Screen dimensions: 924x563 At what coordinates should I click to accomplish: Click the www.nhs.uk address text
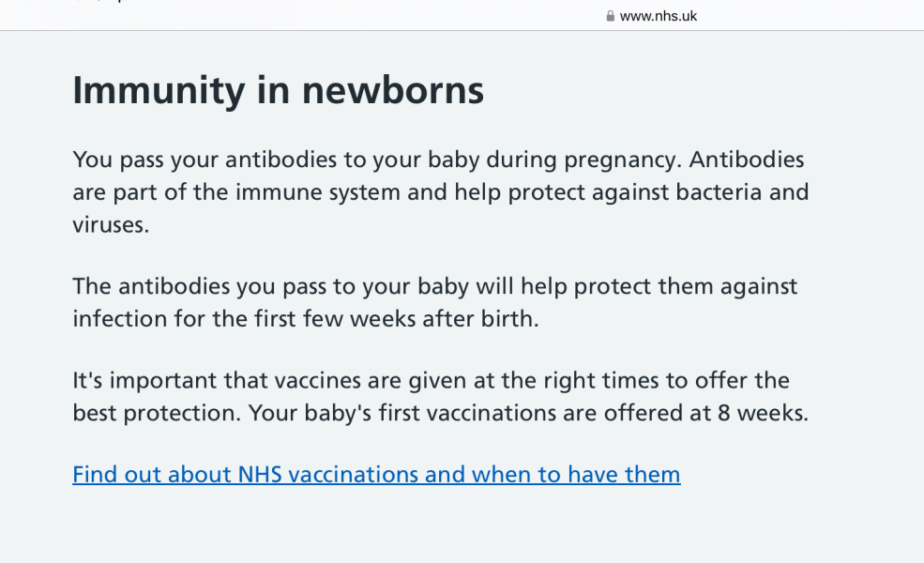(x=659, y=16)
